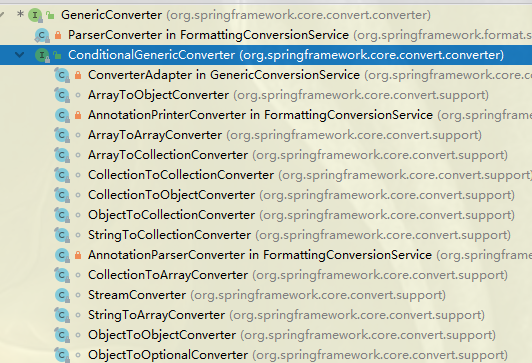This screenshot has height=363, width=532.
Task: Click the ConverterAdapter class icon
Action: (62, 75)
